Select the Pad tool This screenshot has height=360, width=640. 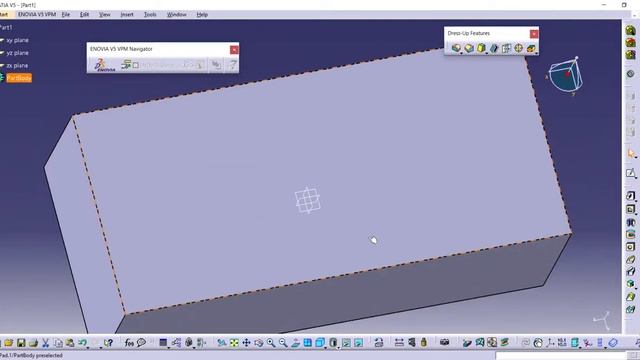631,196
